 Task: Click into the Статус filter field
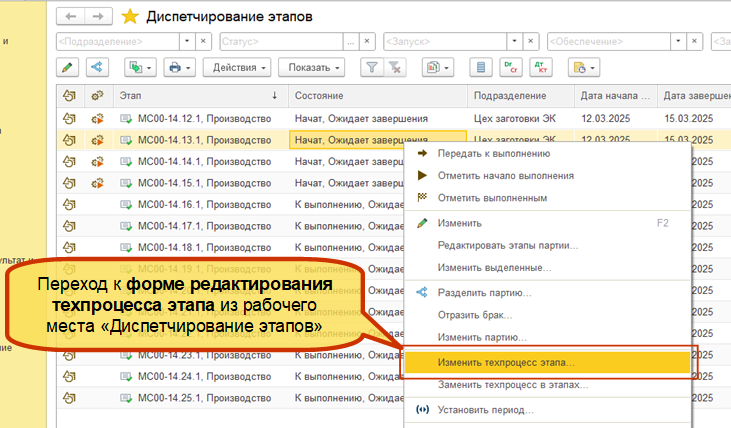(282, 41)
